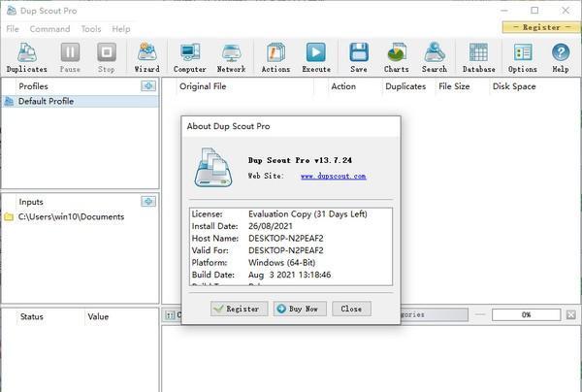Select the Default Profile item
The width and height of the screenshot is (582, 392).
click(x=81, y=101)
